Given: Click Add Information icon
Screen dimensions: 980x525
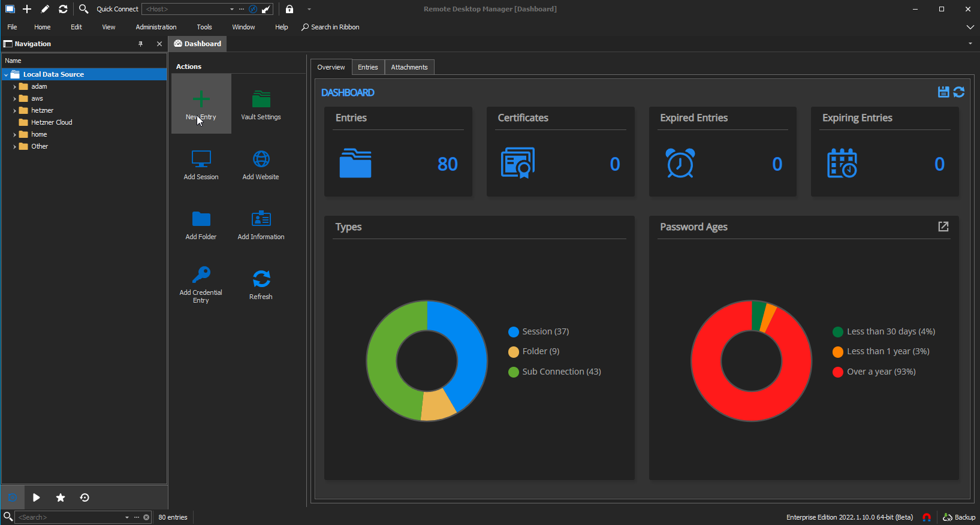Looking at the screenshot, I should click(261, 219).
